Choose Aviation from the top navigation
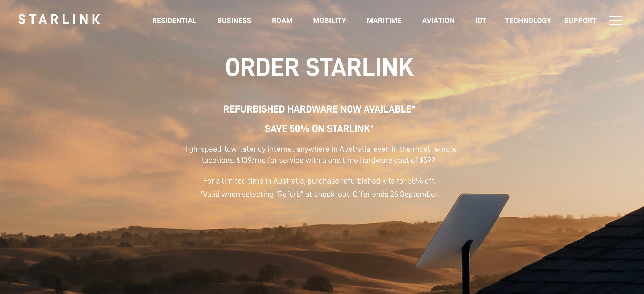644x294 pixels. pos(438,20)
